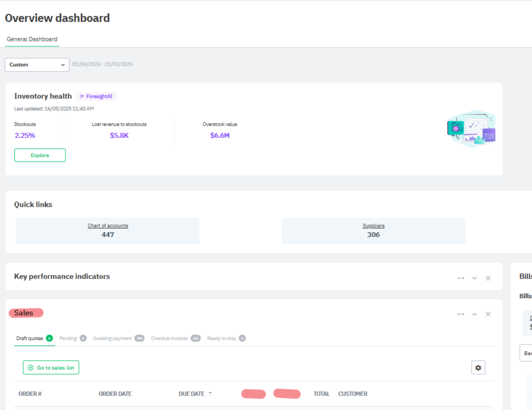The width and height of the screenshot is (532, 410).
Task: Sort by the DUE DATE arrow
Action: click(210, 393)
